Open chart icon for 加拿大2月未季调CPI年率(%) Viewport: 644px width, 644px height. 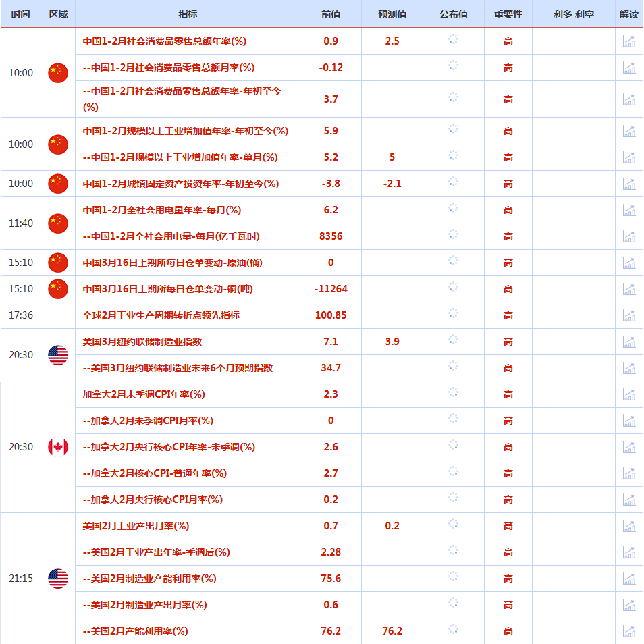[x=628, y=394]
